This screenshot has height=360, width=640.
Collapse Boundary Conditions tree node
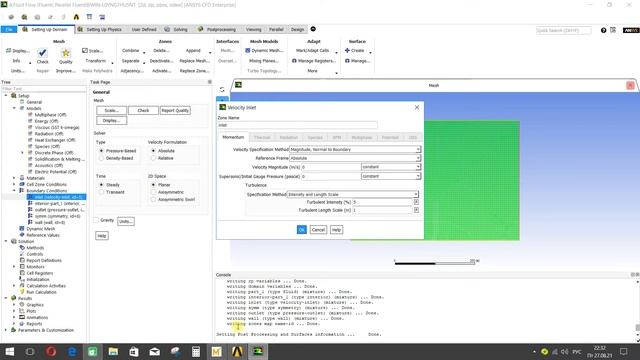coord(14,191)
